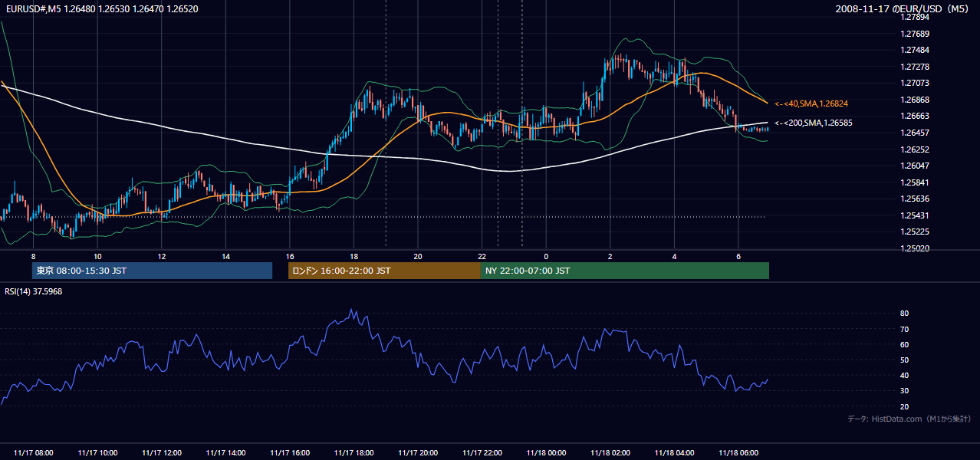Image resolution: width=980 pixels, height=460 pixels.
Task: Click hour tick 2 under the price chart
Action: tap(610, 256)
